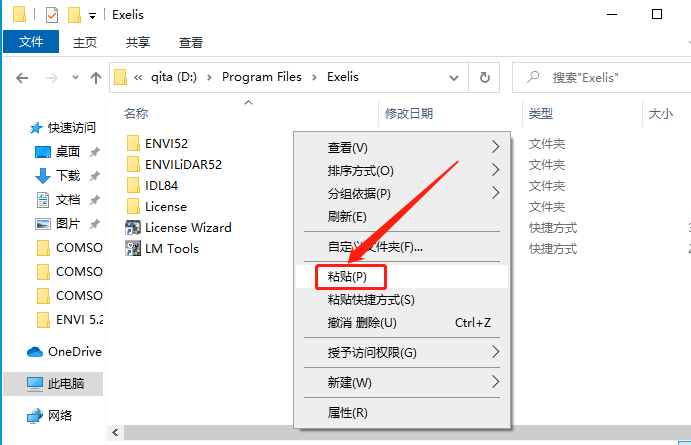
Task: Expand the 分组依据(P) submenu arrow
Action: pos(495,193)
